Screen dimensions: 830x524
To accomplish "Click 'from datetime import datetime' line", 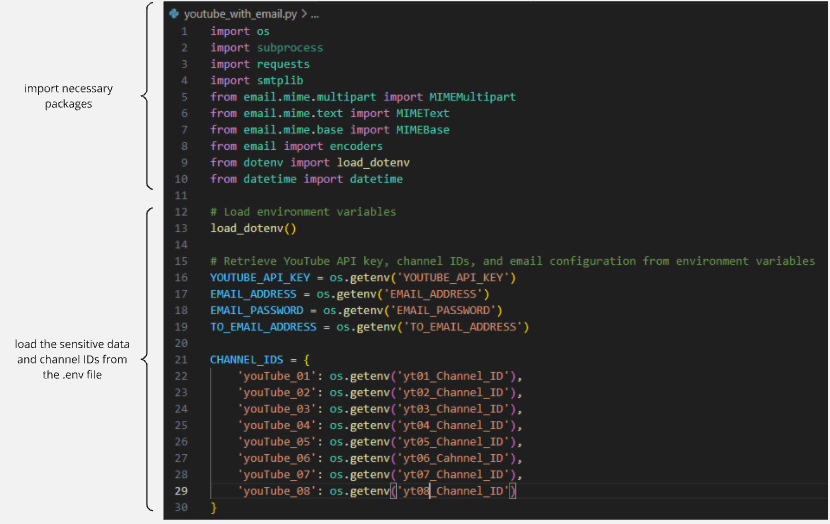I will point(306,179).
